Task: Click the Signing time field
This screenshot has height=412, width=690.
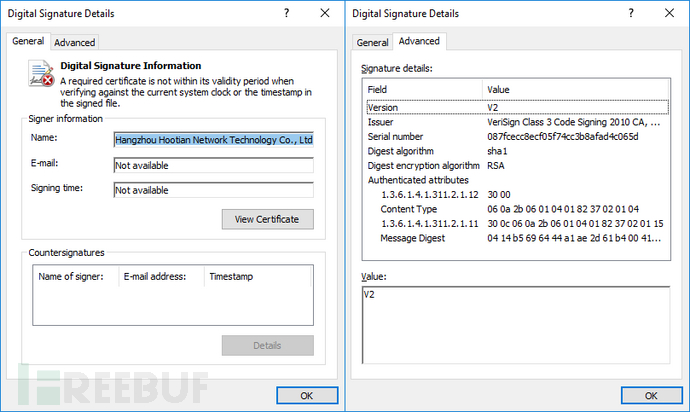Action: point(213,190)
